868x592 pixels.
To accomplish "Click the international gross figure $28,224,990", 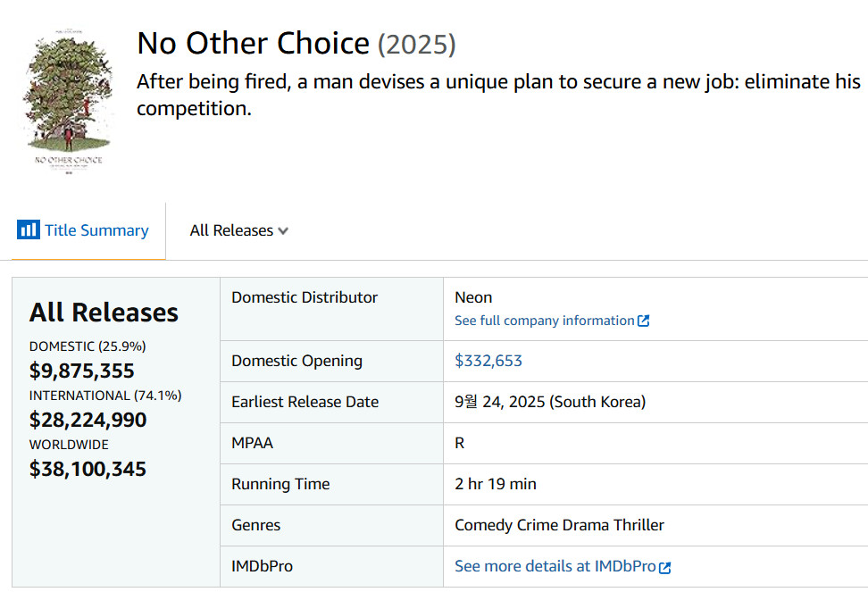I will tap(88, 420).
